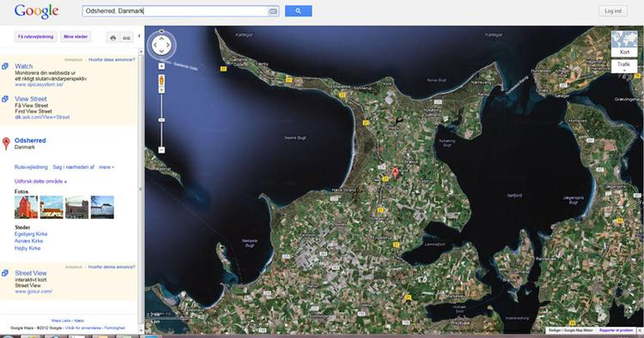Open the brick castle photo thumbnail

(x=76, y=207)
